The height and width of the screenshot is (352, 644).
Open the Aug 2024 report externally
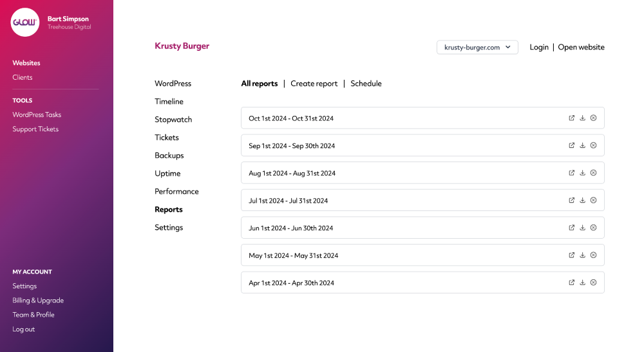coord(571,172)
